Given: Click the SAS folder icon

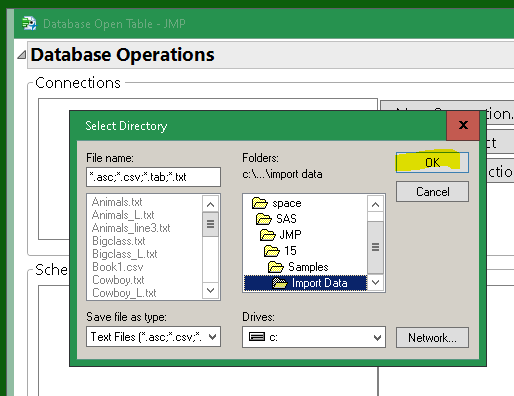Looking at the screenshot, I should click(264, 219).
